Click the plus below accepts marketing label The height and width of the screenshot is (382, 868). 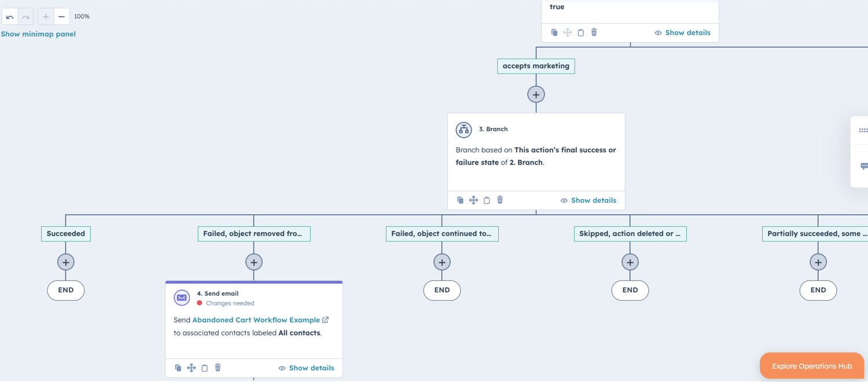point(536,94)
